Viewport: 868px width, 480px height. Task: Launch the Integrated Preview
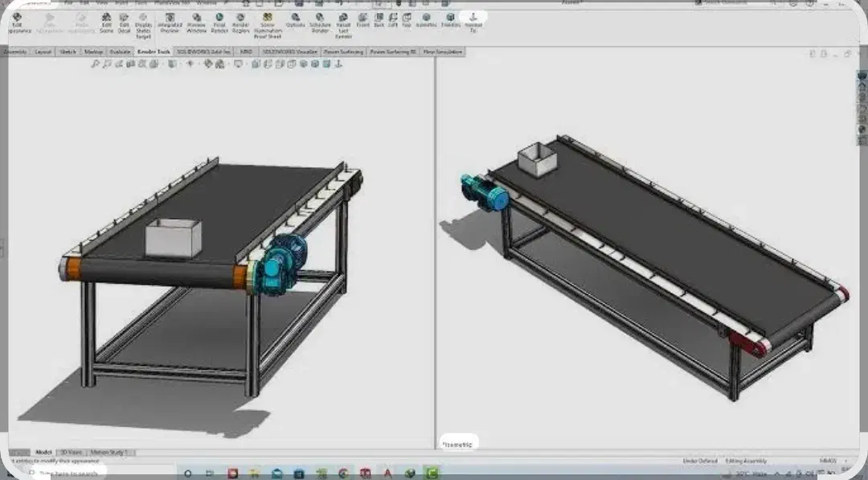170,22
